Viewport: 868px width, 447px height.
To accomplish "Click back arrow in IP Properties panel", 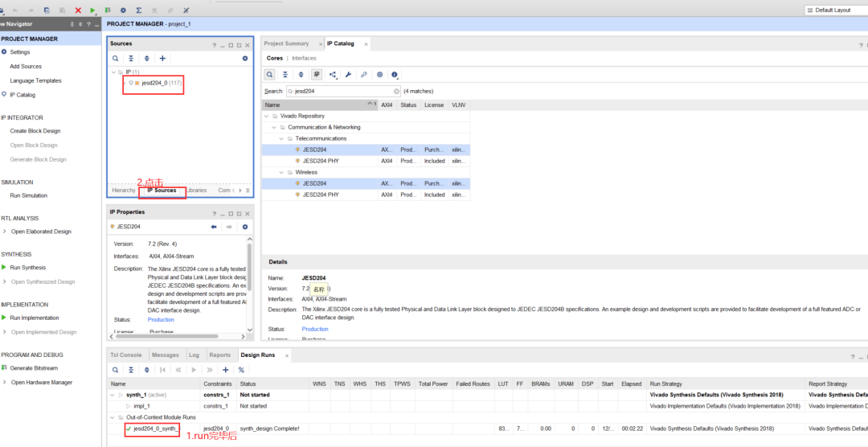I will click(214, 227).
